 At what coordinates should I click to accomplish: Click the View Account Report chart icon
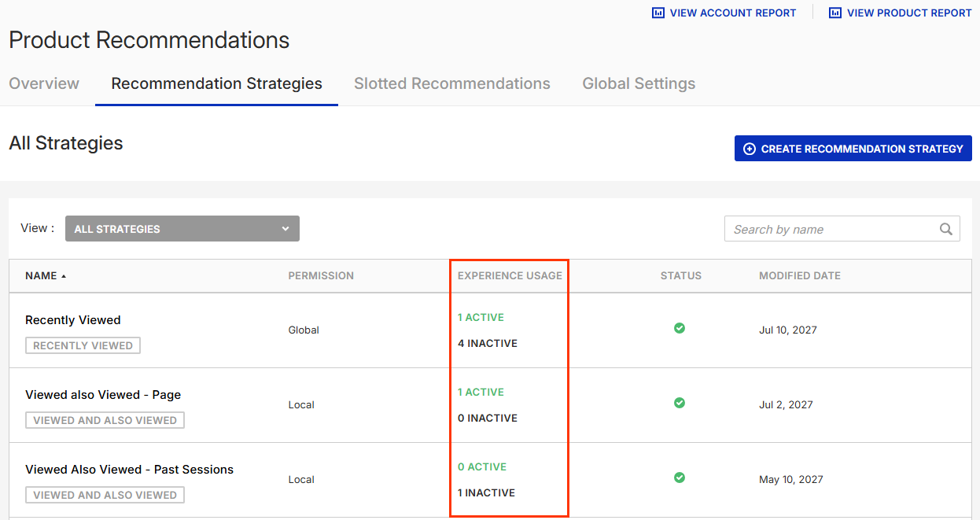coord(658,13)
